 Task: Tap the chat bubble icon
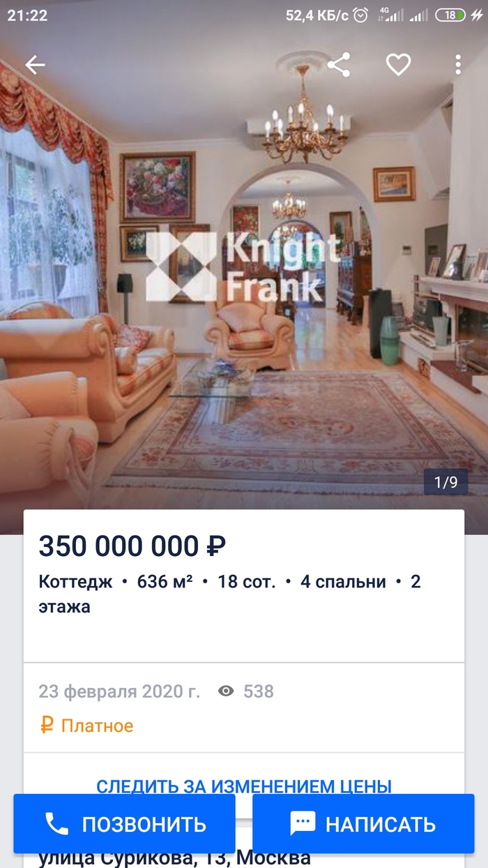(x=303, y=824)
